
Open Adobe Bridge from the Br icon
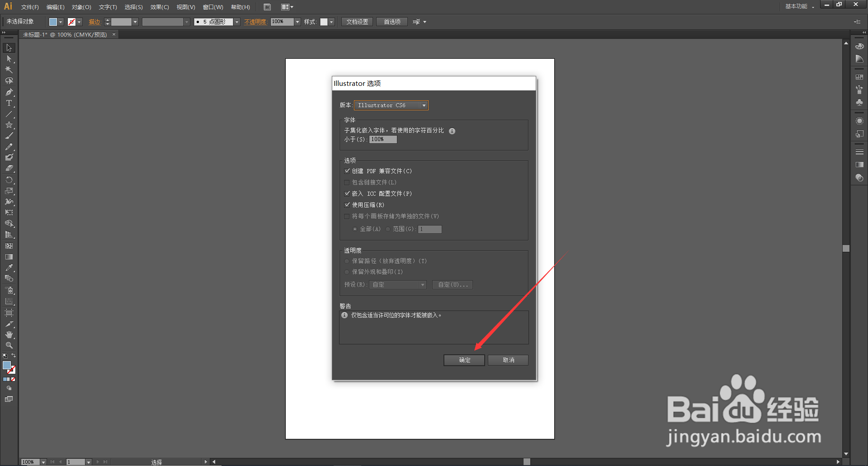tap(267, 7)
